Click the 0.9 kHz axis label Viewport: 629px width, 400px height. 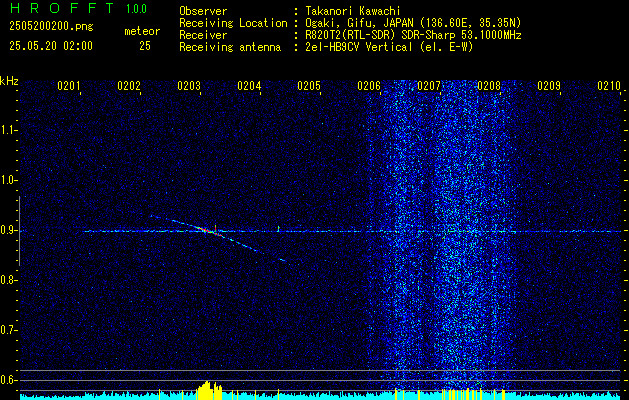coord(7,230)
